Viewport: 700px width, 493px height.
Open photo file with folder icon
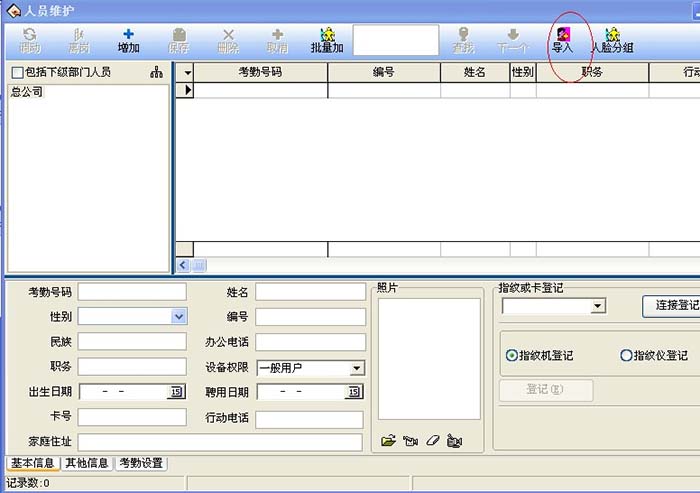tap(388, 441)
